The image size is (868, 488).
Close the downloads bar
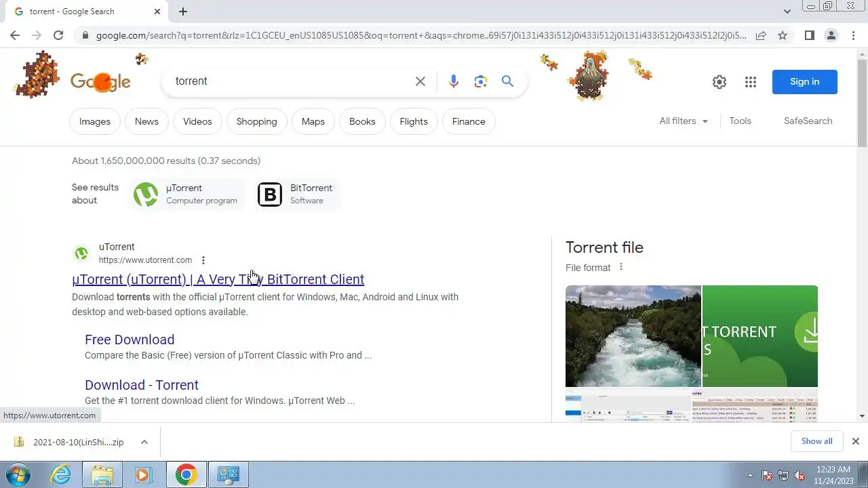point(855,441)
